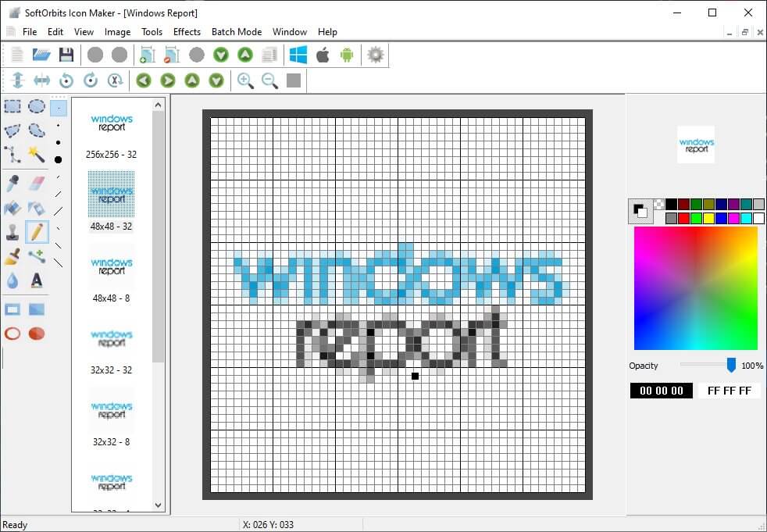Remove the current image format

[172, 55]
